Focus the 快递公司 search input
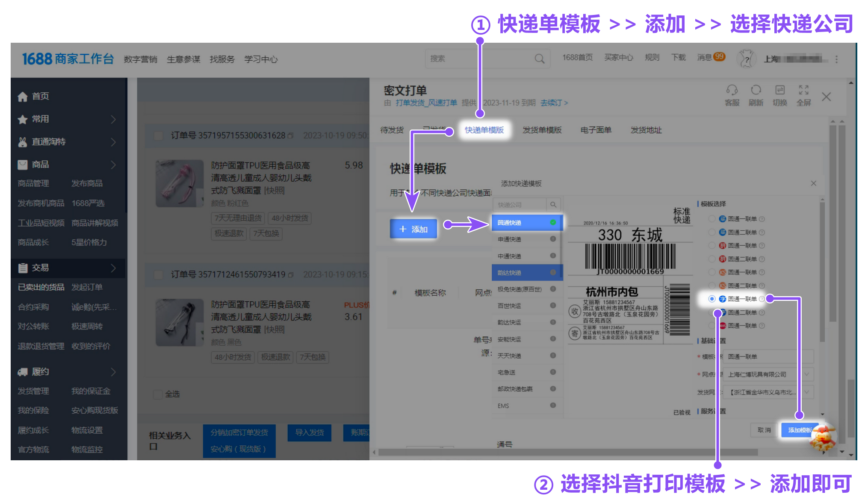 (520, 205)
